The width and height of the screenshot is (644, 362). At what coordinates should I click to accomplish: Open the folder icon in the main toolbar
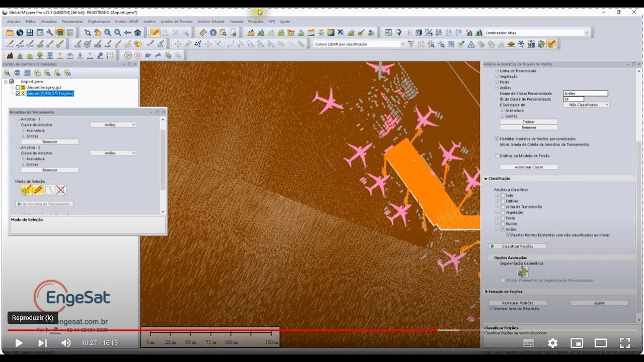pos(10,33)
